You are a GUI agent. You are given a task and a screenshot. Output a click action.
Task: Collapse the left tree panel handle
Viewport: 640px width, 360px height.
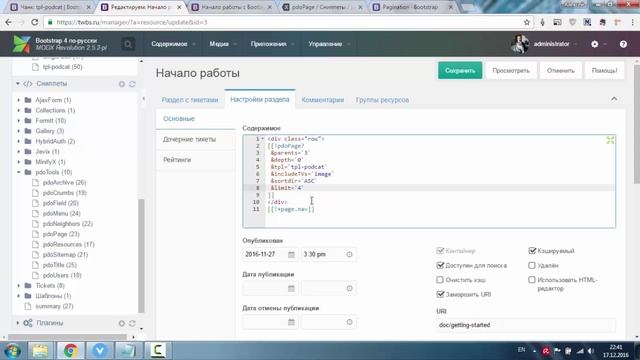143,99
